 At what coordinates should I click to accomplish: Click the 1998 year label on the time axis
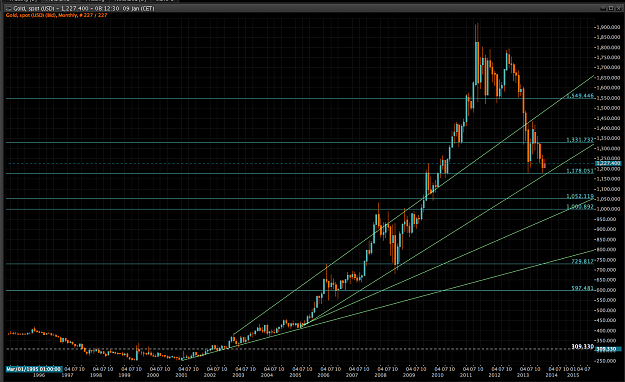(96, 375)
